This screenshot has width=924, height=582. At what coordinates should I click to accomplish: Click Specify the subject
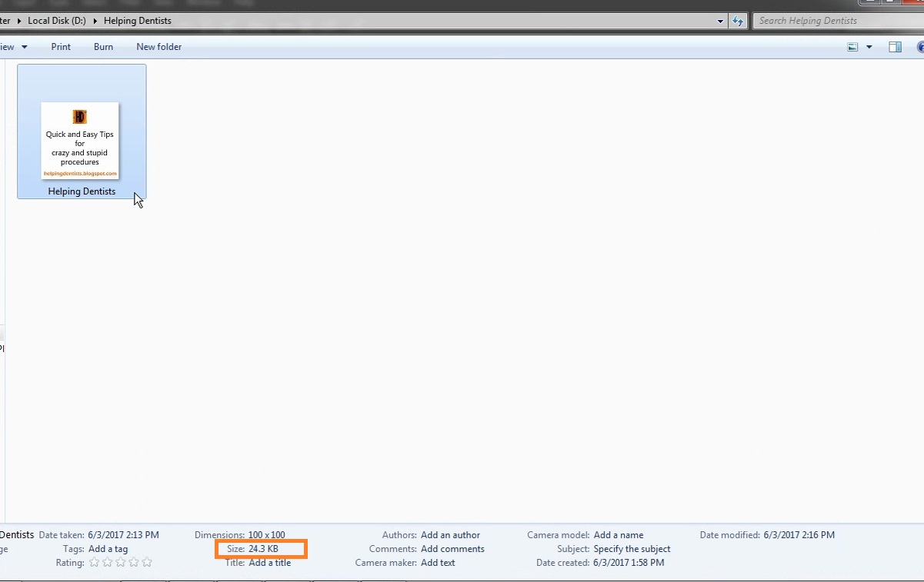[631, 548]
